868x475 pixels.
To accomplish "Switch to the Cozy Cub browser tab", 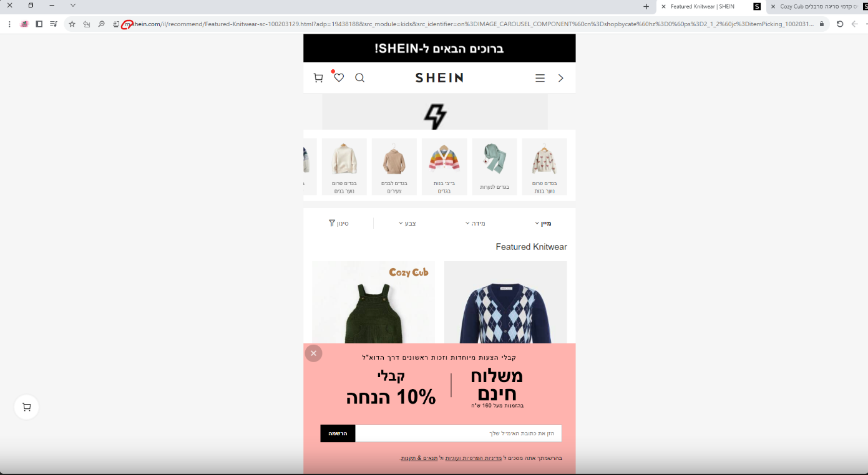I will coord(816,6).
